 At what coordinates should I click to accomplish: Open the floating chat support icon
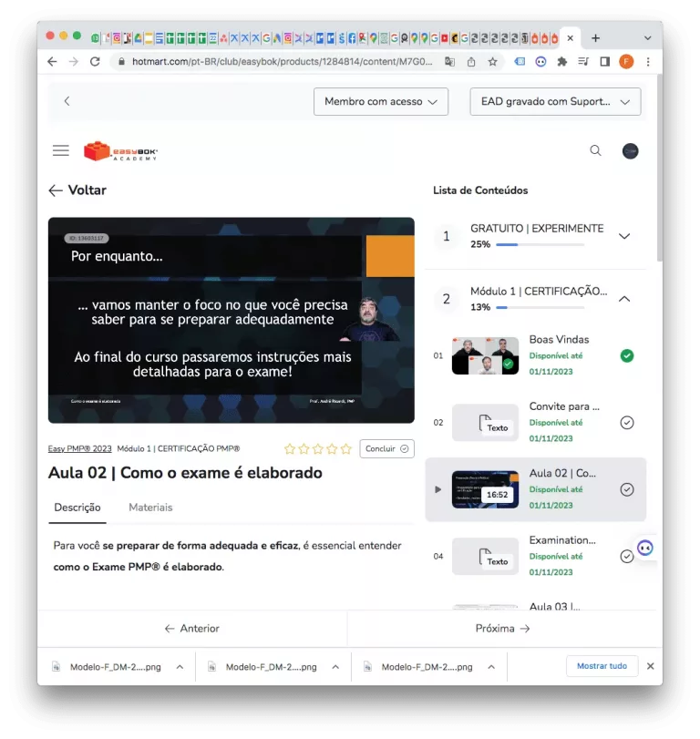[645, 548]
